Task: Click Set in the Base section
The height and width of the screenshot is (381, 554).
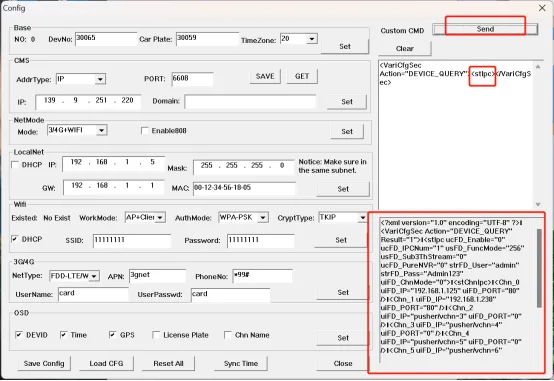Action: point(345,46)
